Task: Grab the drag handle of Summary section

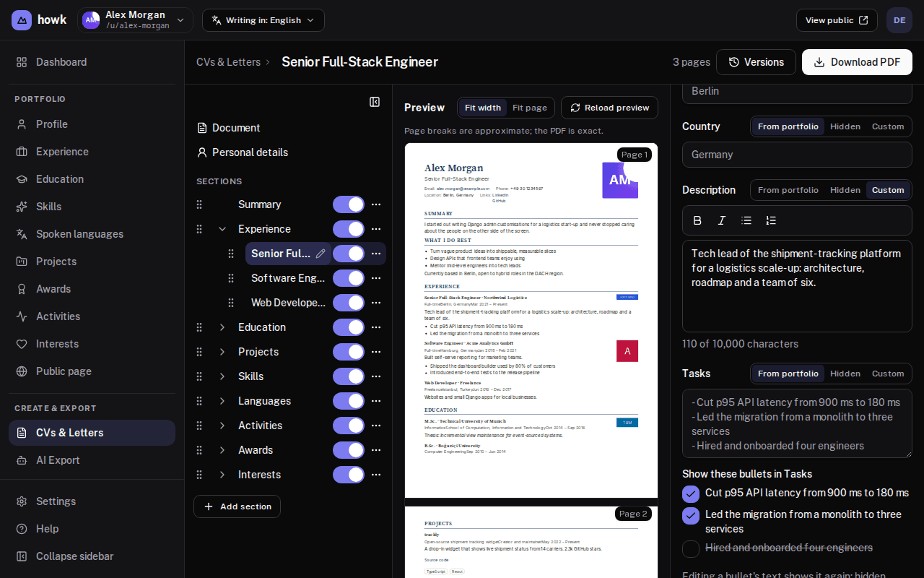Action: click(200, 204)
